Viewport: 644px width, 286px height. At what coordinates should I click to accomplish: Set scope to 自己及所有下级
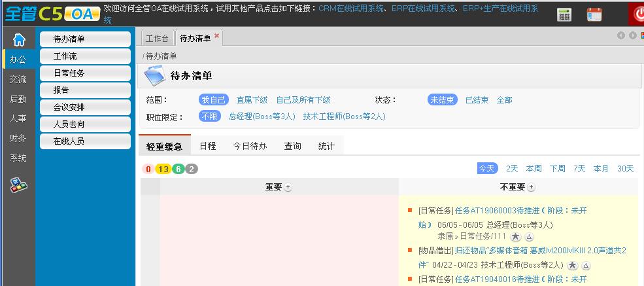point(303,100)
